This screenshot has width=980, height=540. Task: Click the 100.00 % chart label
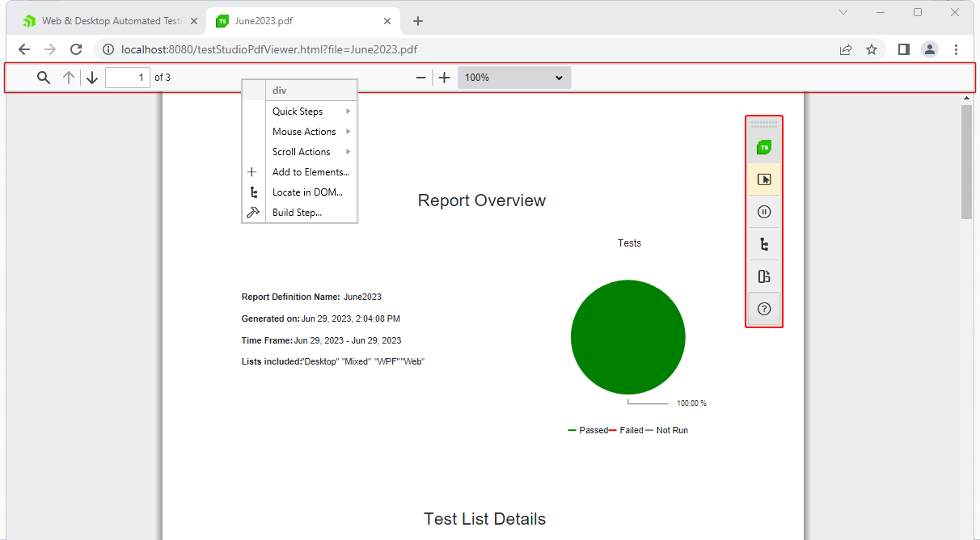(x=692, y=403)
